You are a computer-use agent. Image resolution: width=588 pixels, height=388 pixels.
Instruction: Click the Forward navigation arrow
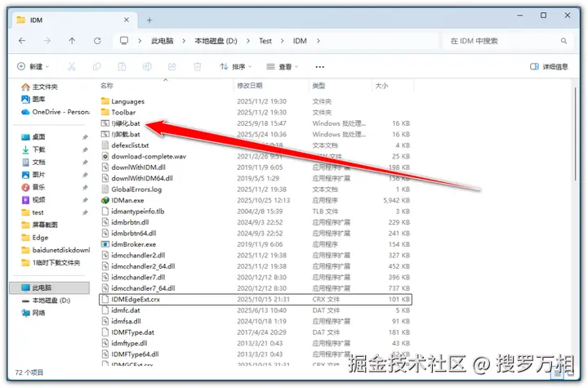click(x=47, y=41)
